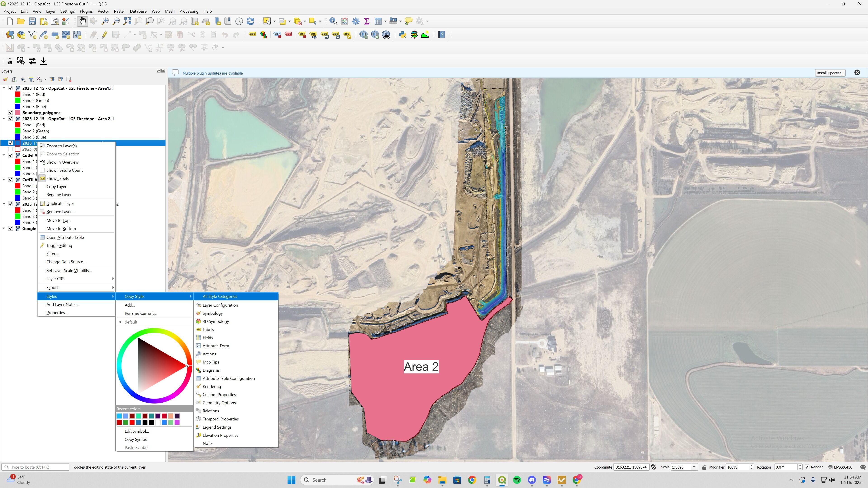868x488 pixels.
Task: Toggle visibility of the highlighted 2025_11 layer
Action: click(x=10, y=143)
